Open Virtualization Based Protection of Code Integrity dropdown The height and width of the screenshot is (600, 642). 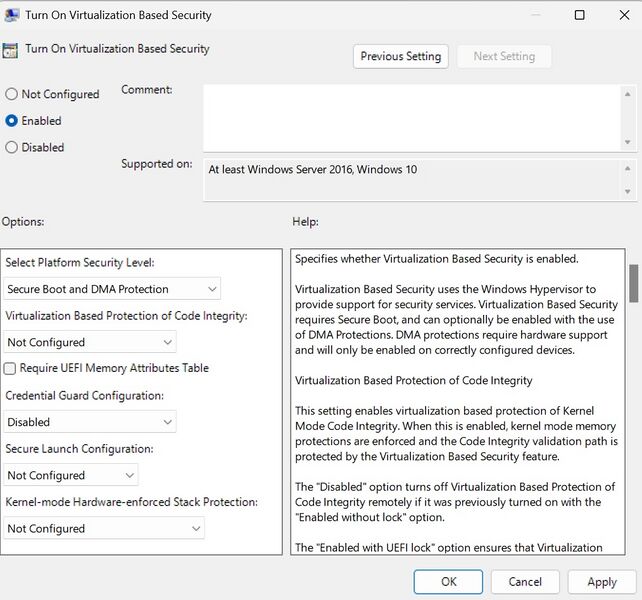coord(90,342)
